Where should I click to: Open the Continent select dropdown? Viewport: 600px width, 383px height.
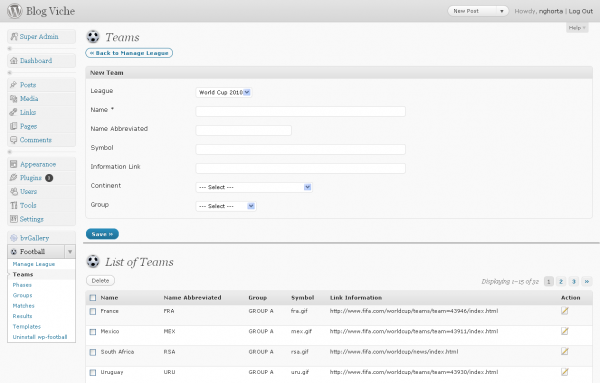(x=254, y=187)
